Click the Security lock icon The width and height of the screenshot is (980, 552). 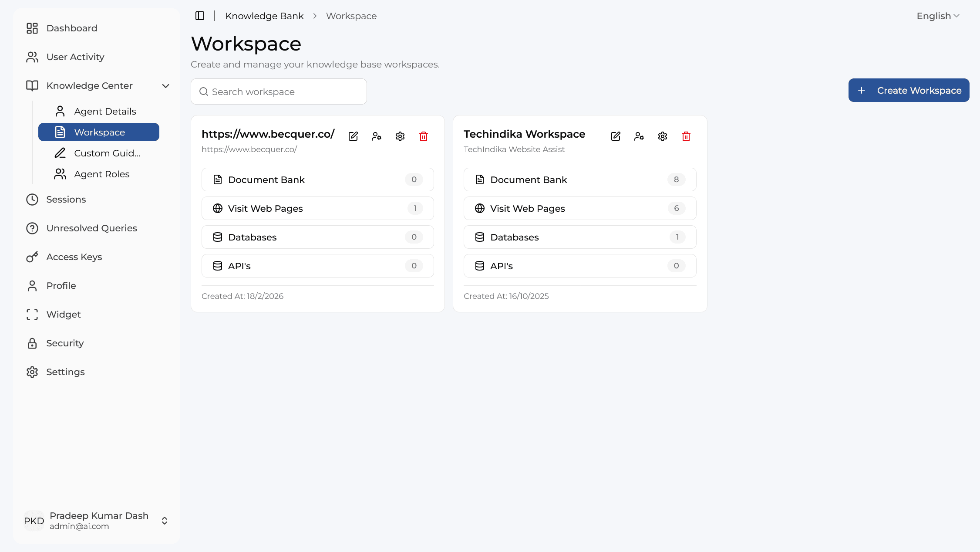[x=32, y=343]
